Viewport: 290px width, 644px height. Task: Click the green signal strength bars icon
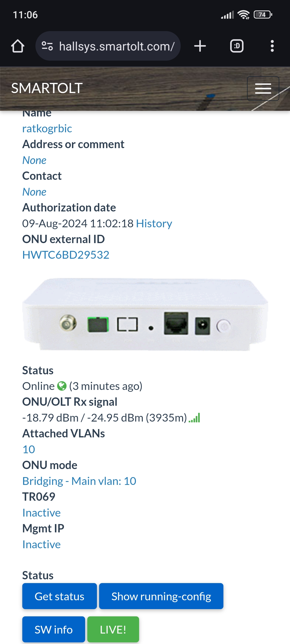(x=194, y=418)
